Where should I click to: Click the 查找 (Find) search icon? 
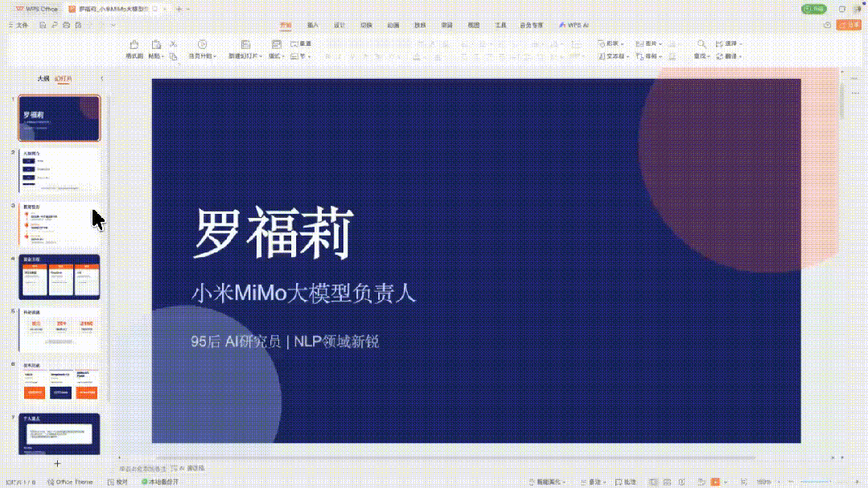701,44
